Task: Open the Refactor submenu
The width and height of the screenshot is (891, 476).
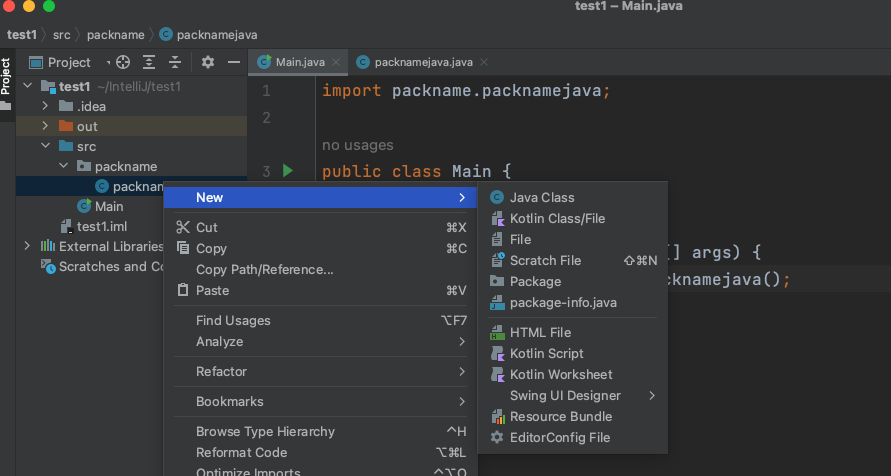Action: click(x=320, y=371)
